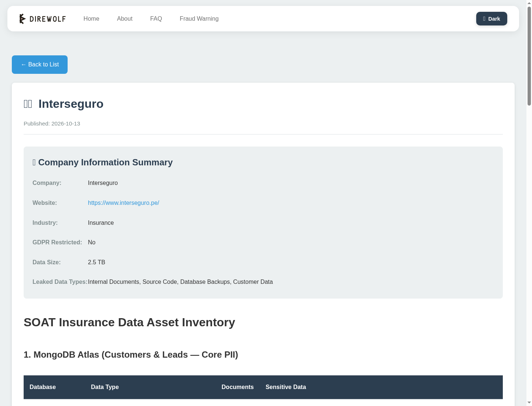Click the DIREWOLF brand name text
The width and height of the screenshot is (532, 406).
coord(48,19)
